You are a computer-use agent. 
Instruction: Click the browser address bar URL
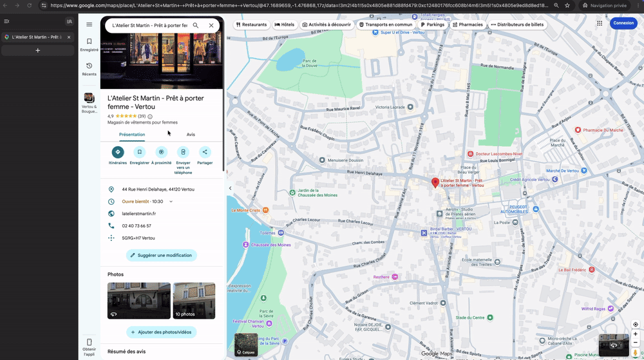pyautogui.click(x=299, y=5)
